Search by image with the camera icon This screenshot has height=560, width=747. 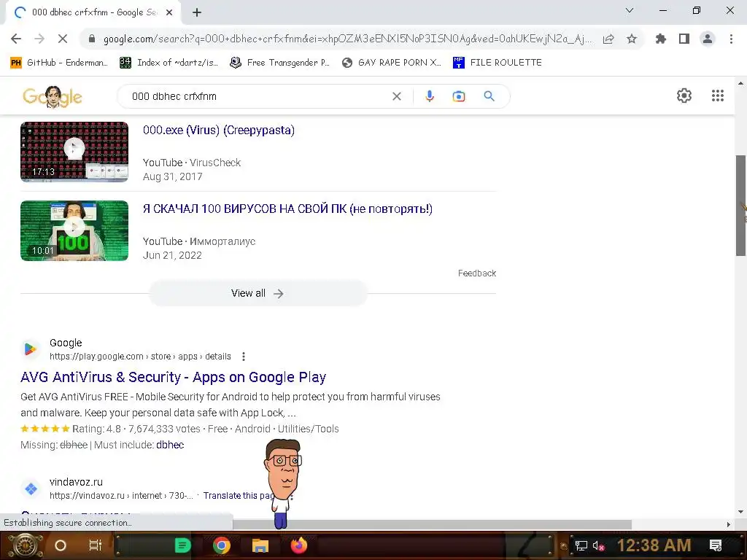tap(458, 96)
